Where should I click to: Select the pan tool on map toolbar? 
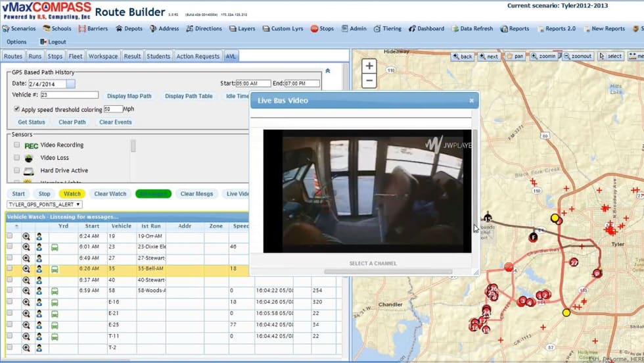515,57
